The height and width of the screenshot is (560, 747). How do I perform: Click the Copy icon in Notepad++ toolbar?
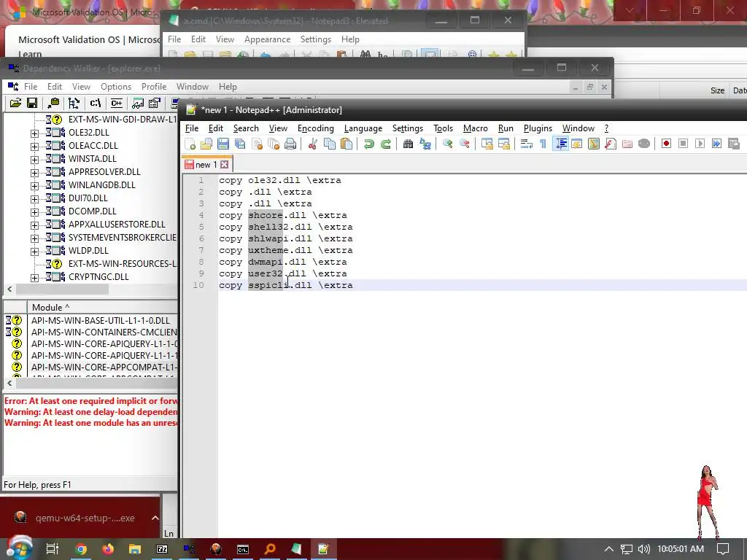coord(329,144)
